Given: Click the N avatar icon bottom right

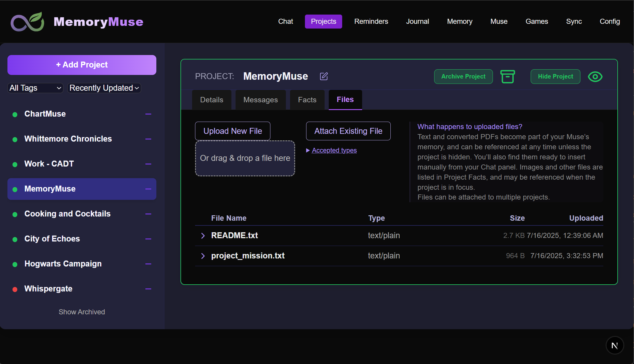Looking at the screenshot, I should pos(615,345).
